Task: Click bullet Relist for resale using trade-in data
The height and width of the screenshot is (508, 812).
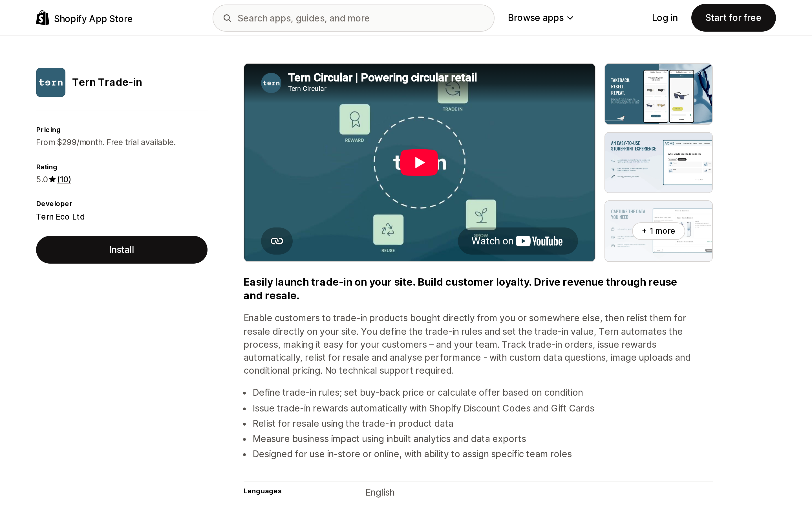Action: 353,424
